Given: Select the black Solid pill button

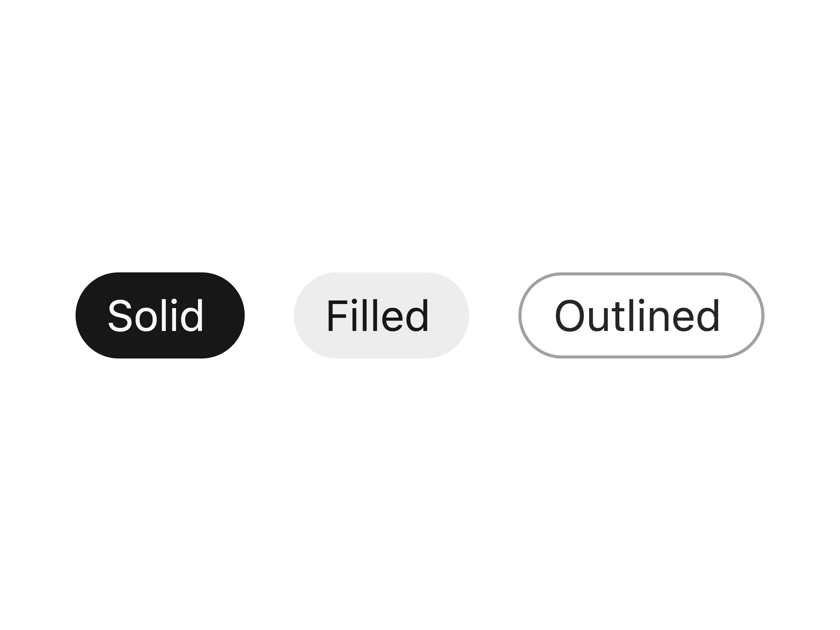Looking at the screenshot, I should 160,315.
